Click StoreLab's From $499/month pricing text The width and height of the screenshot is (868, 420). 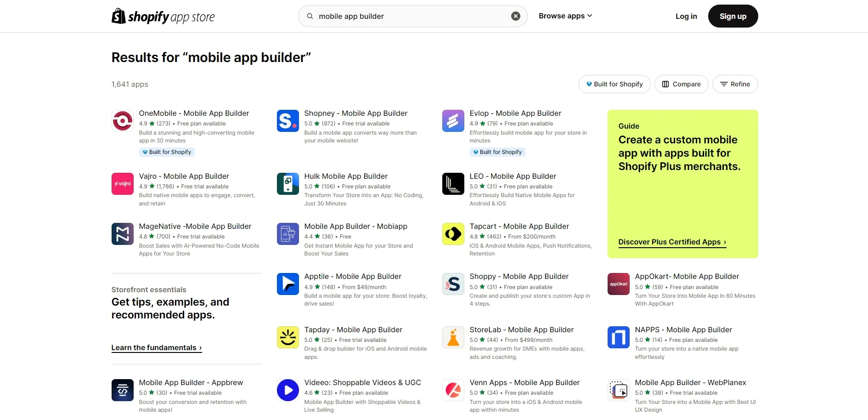tap(529, 340)
